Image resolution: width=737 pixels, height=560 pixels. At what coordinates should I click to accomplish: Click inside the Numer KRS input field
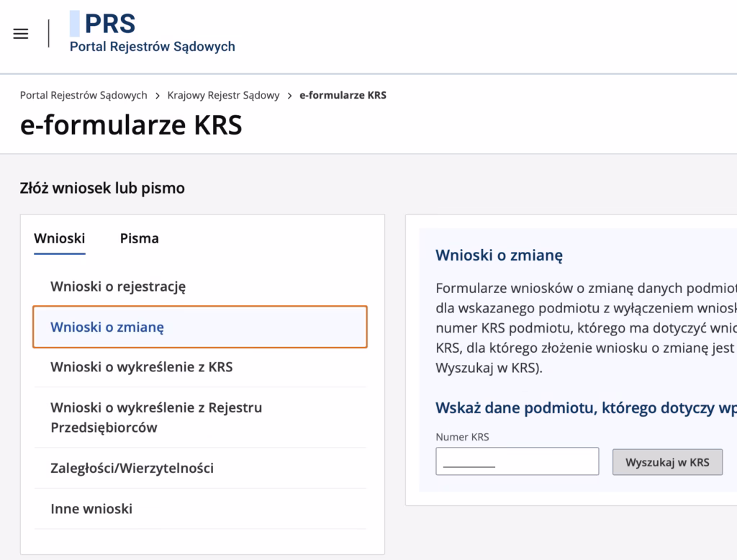coord(516,461)
